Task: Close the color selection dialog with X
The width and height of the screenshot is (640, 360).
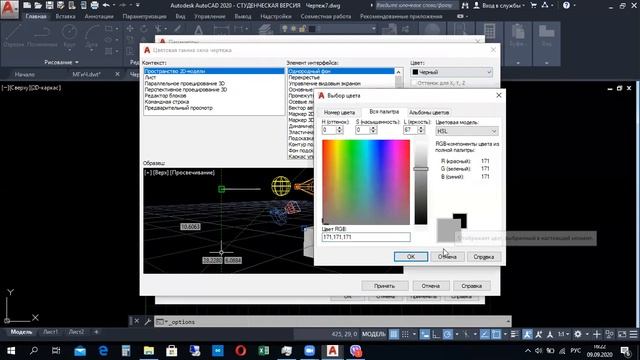Action: pyautogui.click(x=498, y=95)
